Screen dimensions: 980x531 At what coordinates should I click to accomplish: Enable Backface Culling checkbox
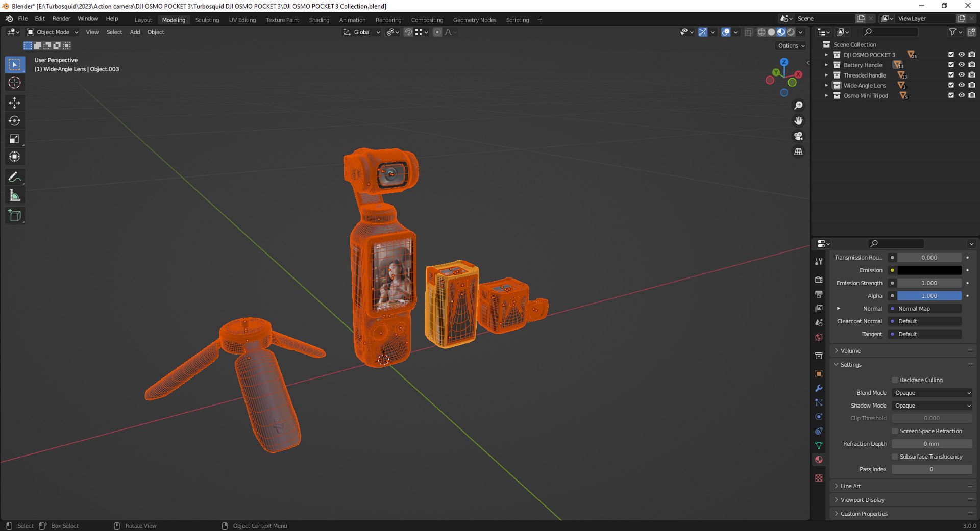pos(895,380)
